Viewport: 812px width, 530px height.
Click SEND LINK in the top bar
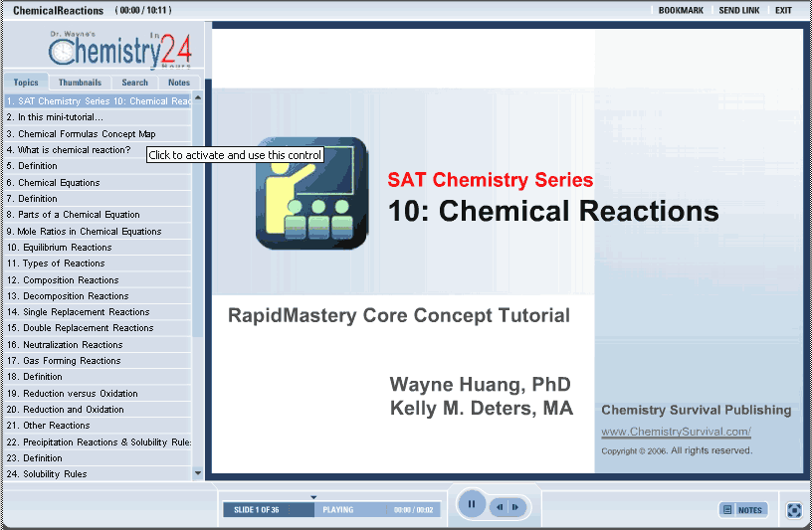(738, 10)
